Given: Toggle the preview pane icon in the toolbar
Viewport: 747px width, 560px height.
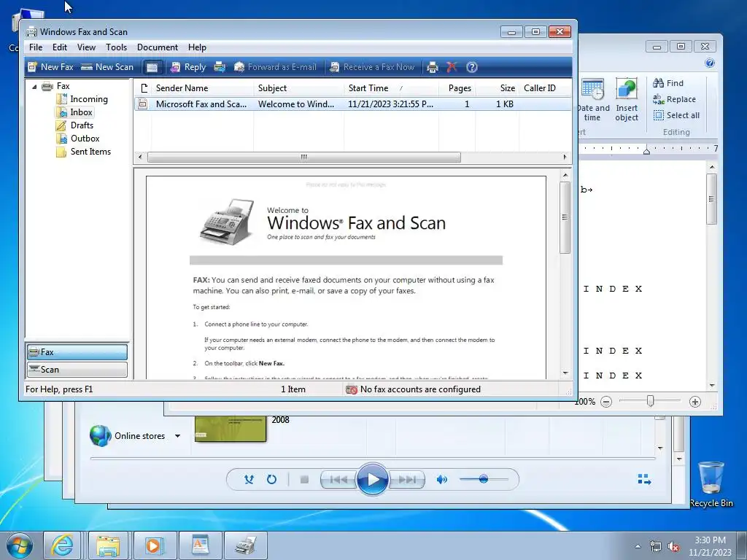Looking at the screenshot, I should (152, 67).
